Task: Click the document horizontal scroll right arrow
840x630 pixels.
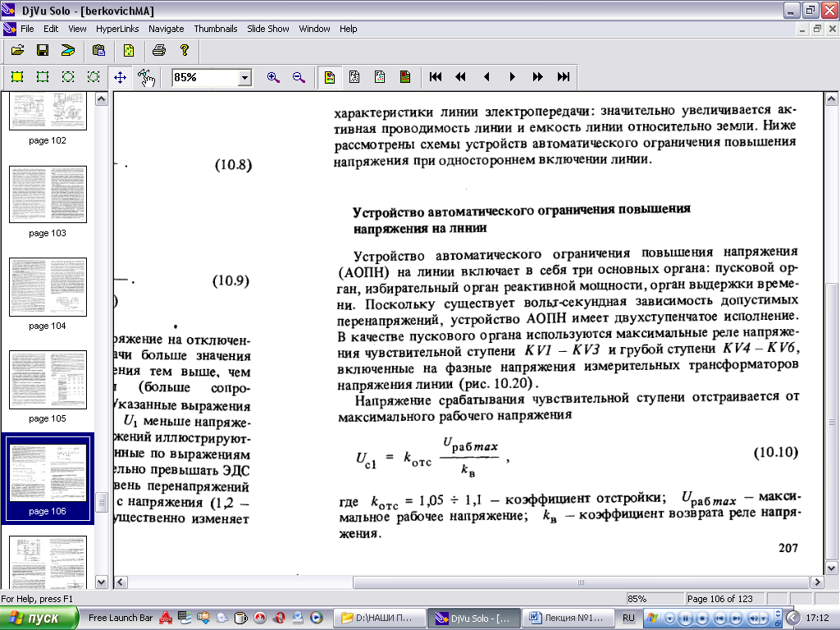Action: pos(817,582)
